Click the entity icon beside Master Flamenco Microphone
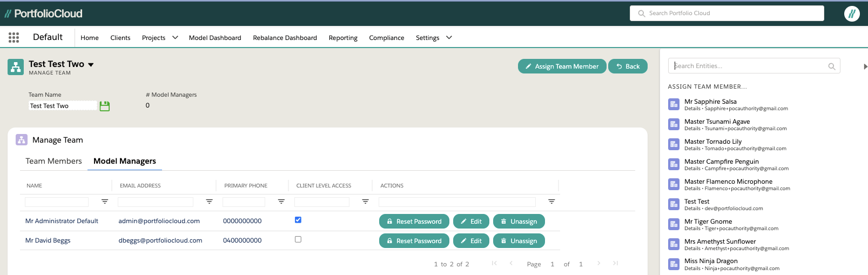The width and height of the screenshot is (868, 275). (674, 184)
